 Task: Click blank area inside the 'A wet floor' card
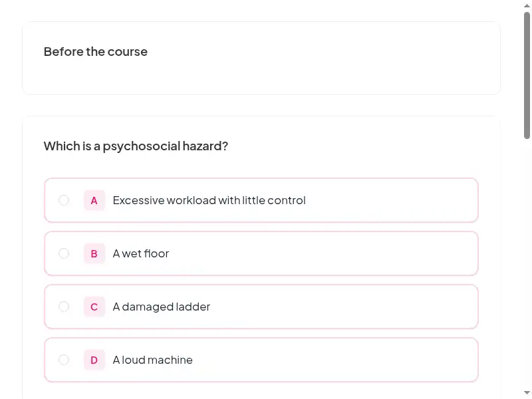[323, 253]
